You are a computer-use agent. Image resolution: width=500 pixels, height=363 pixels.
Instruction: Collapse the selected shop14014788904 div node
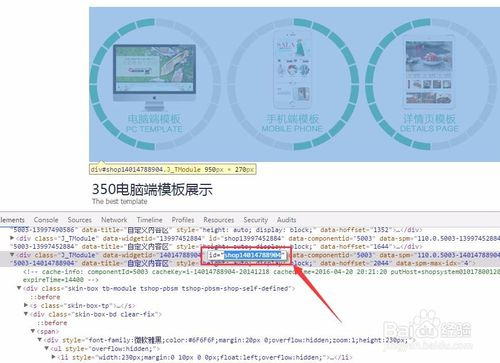coord(12,255)
